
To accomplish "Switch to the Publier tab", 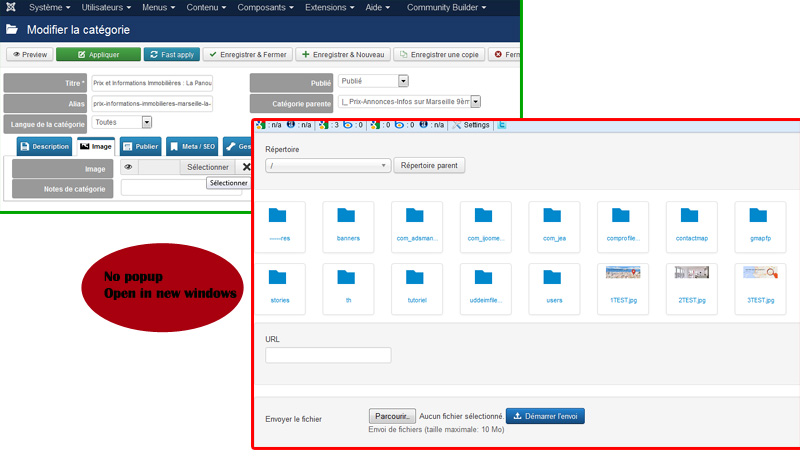I will click(x=141, y=146).
